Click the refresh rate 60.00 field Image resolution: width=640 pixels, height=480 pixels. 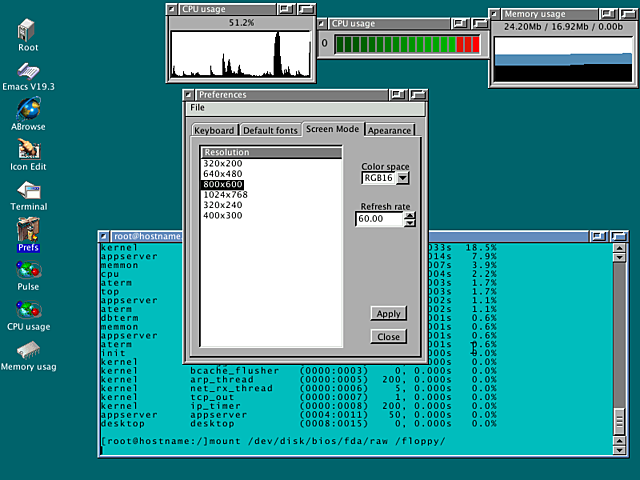[x=380, y=219]
